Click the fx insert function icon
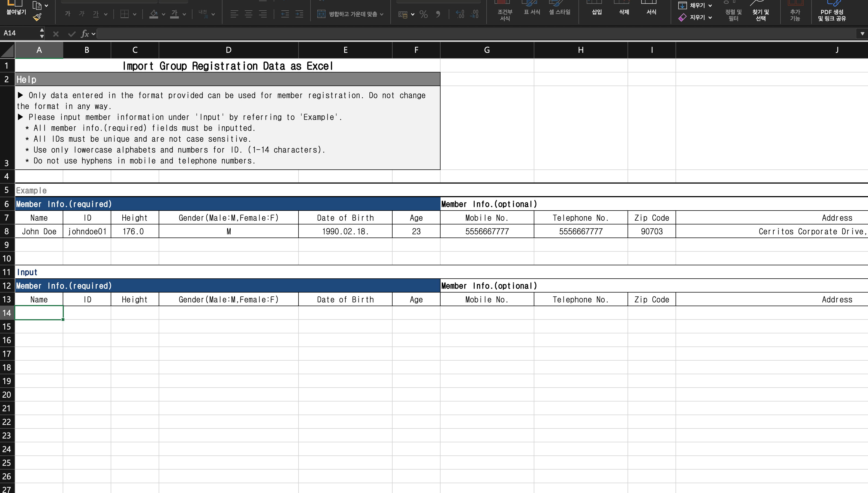The image size is (868, 493). (x=85, y=34)
